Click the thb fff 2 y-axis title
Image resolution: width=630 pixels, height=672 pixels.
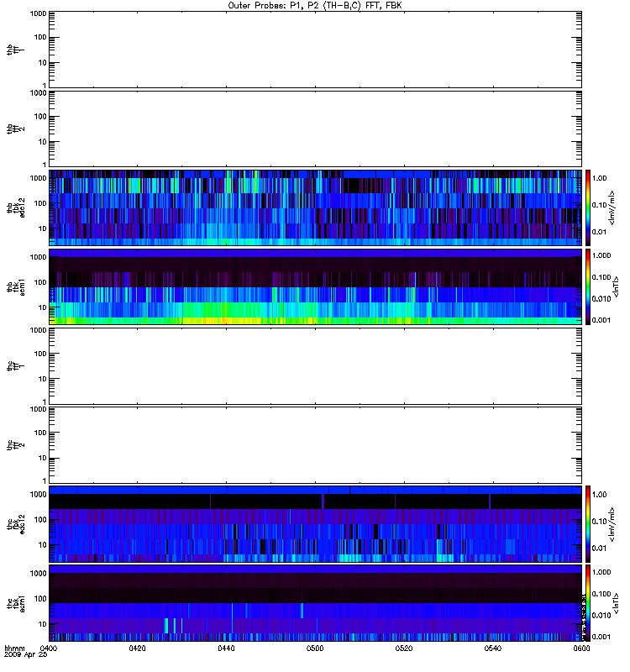[x=15, y=129]
